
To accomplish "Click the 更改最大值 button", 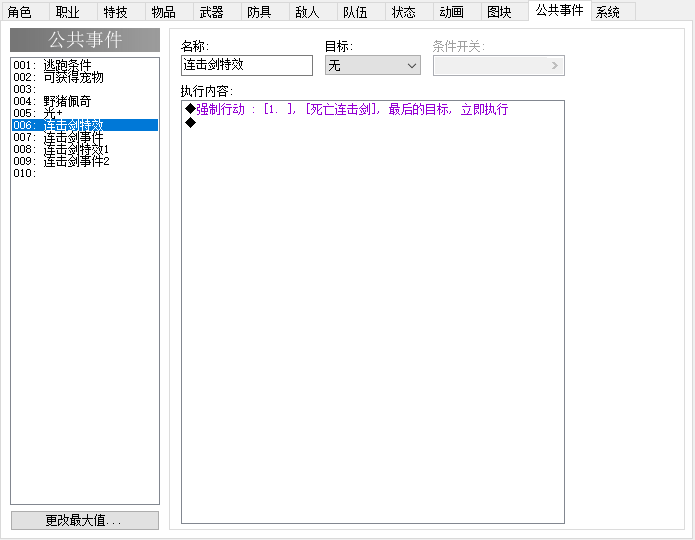I will tap(85, 520).
